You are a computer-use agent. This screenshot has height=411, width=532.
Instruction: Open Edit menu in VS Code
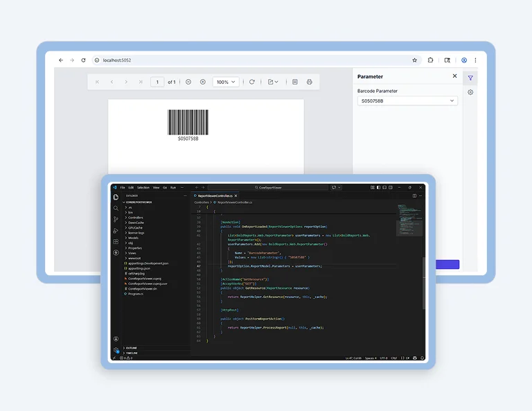131,187
